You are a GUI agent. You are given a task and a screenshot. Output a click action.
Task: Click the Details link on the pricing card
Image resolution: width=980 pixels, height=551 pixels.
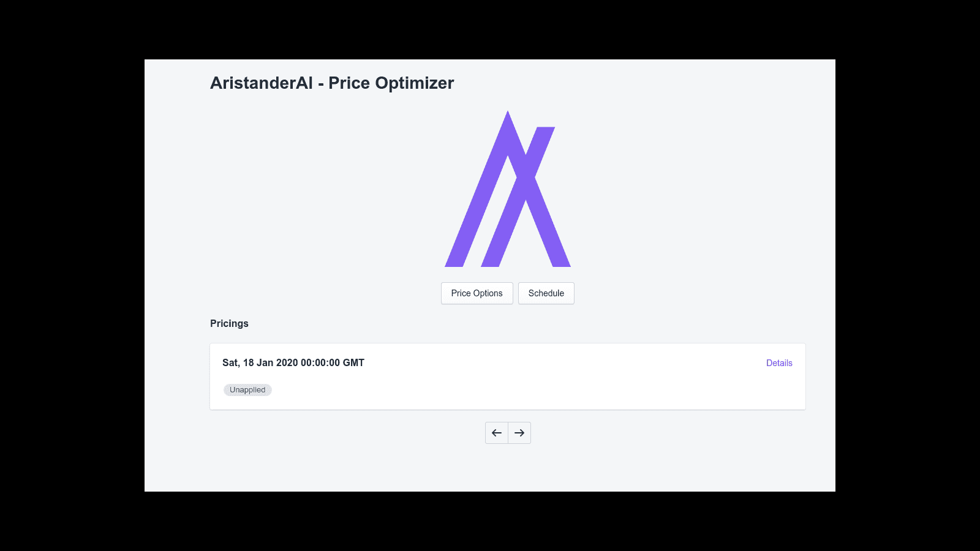click(778, 362)
